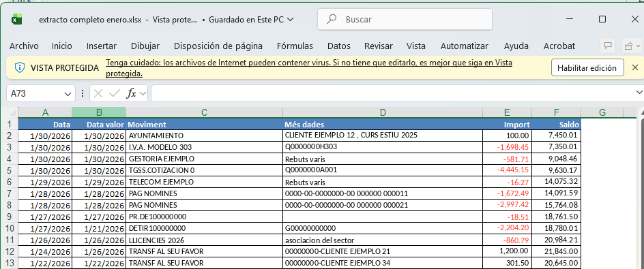The height and width of the screenshot is (269, 644).
Task: Open the Archivo menu
Action: [x=24, y=46]
